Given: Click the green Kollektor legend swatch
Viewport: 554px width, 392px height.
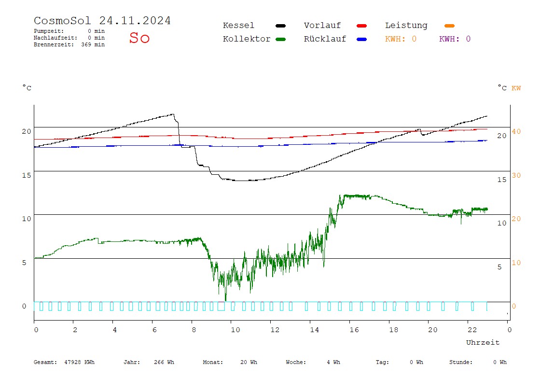Looking at the screenshot, I should [280, 39].
